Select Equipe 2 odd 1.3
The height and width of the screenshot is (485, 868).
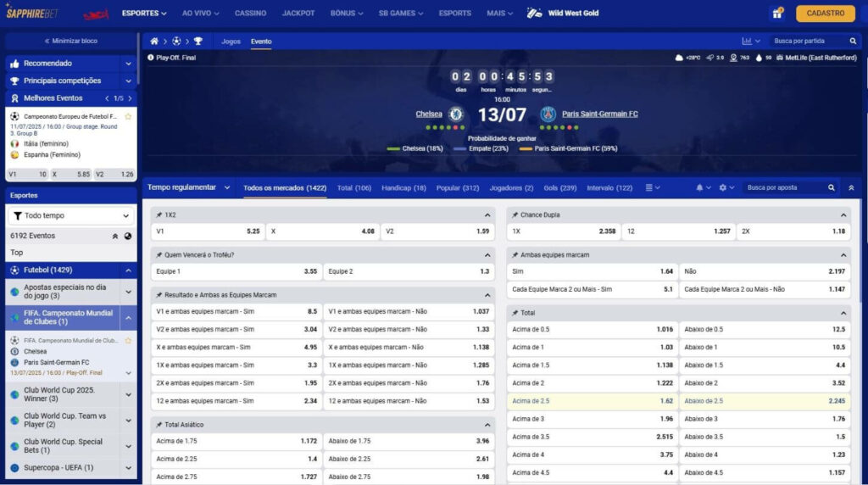409,271
